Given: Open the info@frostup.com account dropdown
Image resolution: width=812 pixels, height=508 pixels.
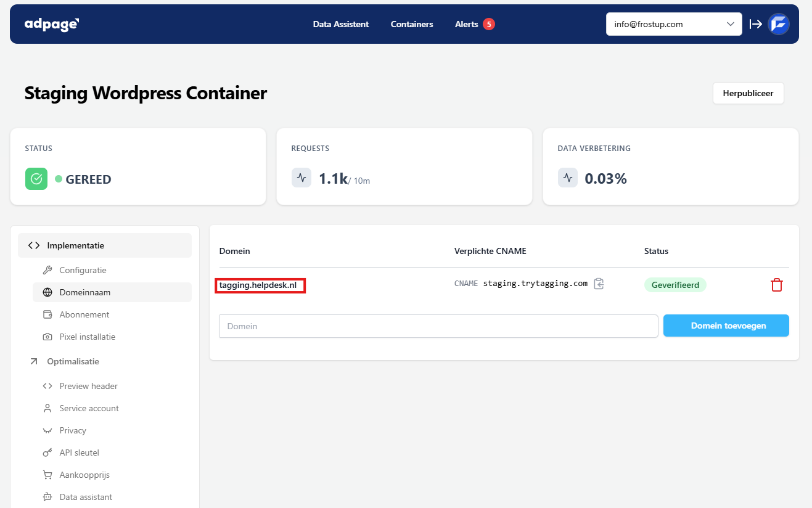Looking at the screenshot, I should pos(673,24).
